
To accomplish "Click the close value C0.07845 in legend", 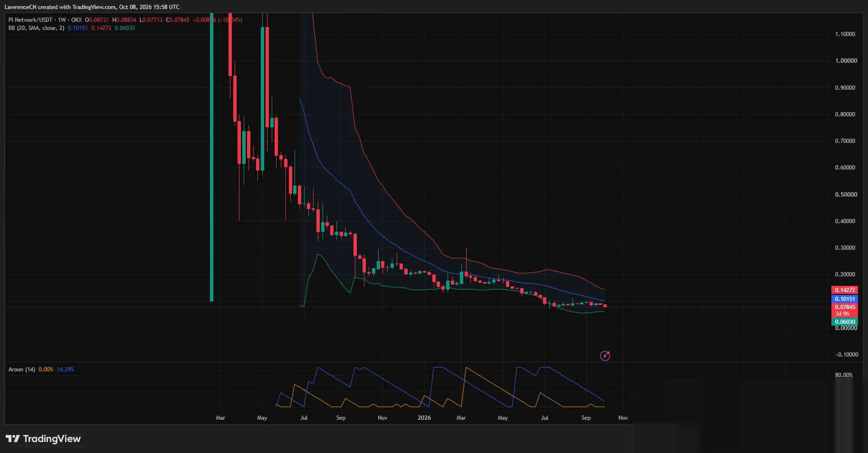I will coord(178,20).
